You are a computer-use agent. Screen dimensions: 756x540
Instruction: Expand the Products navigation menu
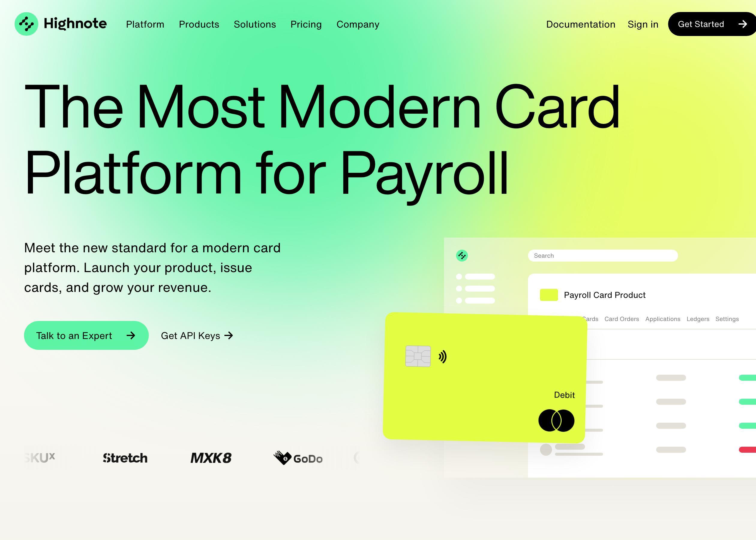(x=199, y=24)
